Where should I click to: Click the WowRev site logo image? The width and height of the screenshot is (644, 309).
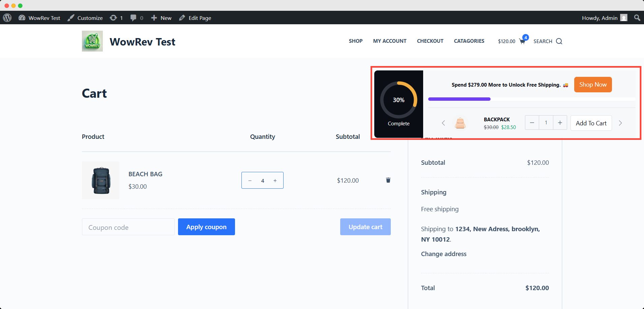(x=92, y=41)
